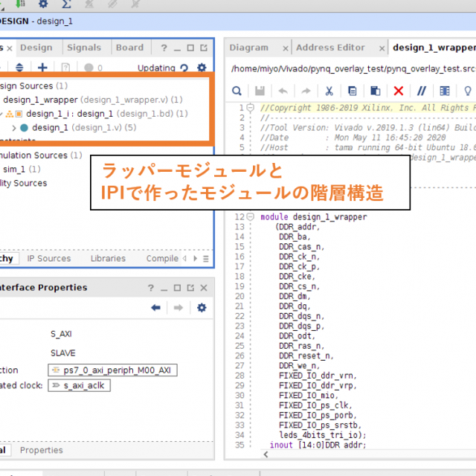Click the ps7_0_axi_periph_M00_AXI connection link
The width and height of the screenshot is (476, 476).
114,370
